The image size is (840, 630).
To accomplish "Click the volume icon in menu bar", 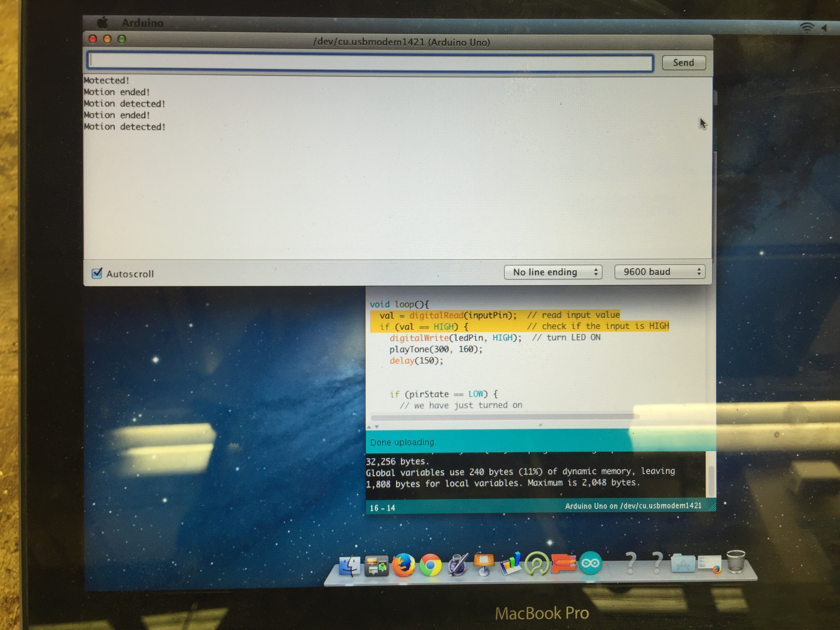I will tap(825, 28).
